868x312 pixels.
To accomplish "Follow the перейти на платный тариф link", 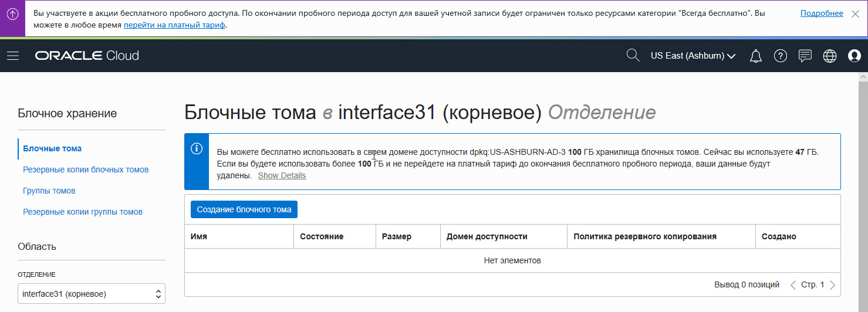I will (174, 25).
